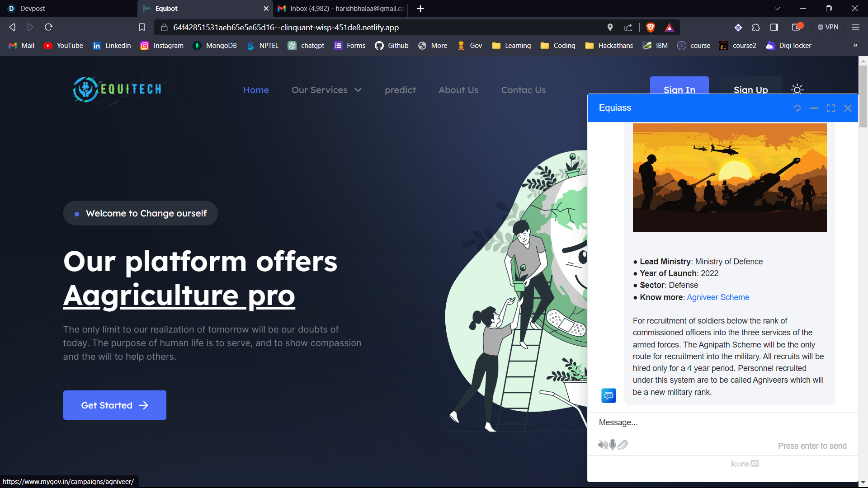Toggle the Brave VPN button
The width and height of the screenshot is (868, 488).
[828, 28]
